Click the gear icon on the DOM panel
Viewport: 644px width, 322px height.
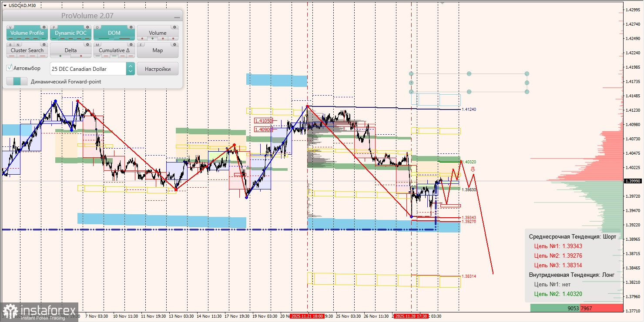tap(131, 27)
